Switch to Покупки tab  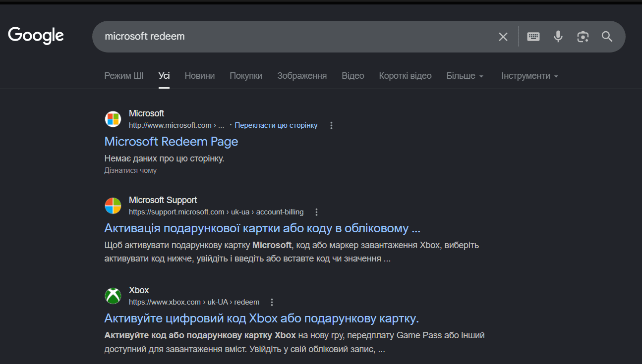point(246,76)
